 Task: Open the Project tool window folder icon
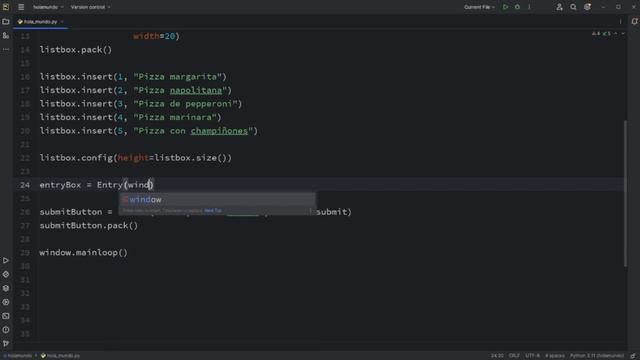6,22
